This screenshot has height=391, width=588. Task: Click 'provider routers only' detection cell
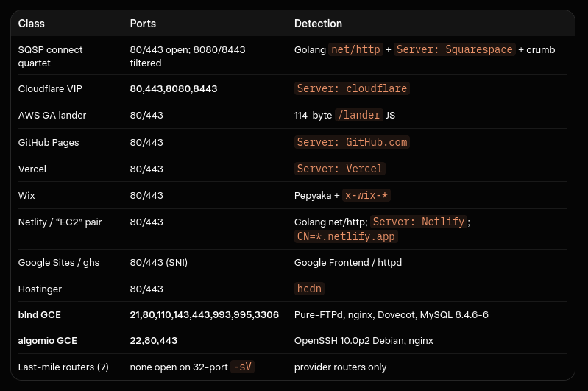pyautogui.click(x=340, y=367)
